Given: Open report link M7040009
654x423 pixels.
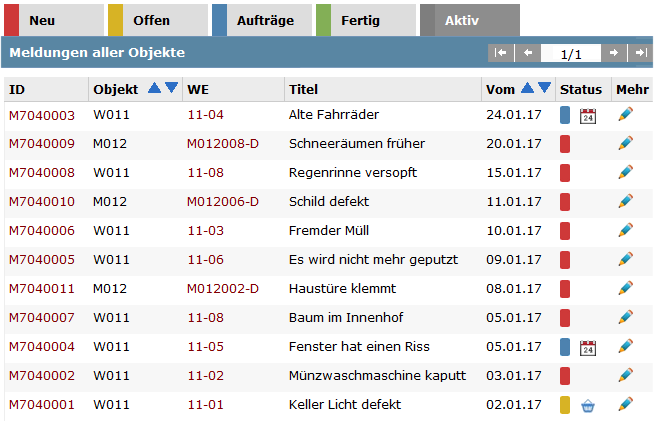Looking at the screenshot, I should [42, 144].
